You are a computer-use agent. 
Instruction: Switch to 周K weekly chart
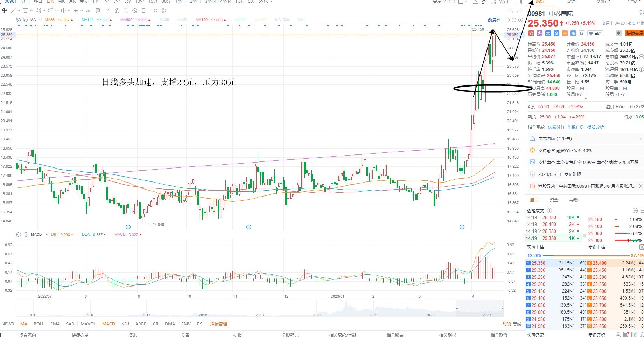pos(61,1)
